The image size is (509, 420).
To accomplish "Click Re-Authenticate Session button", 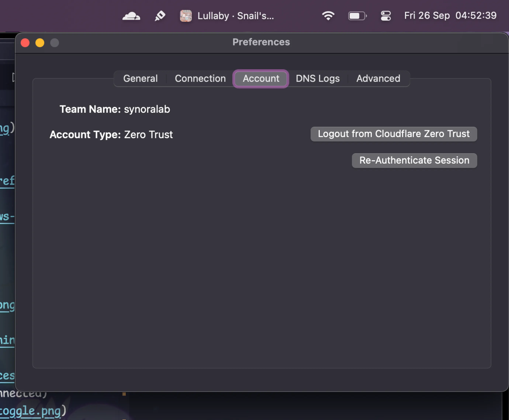I will click(414, 160).
